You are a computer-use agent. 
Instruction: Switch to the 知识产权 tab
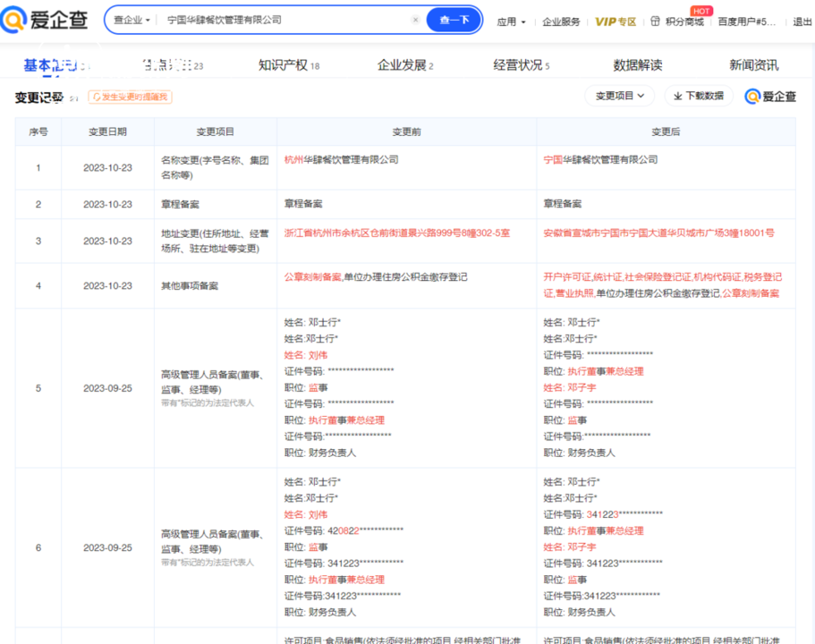coord(288,65)
